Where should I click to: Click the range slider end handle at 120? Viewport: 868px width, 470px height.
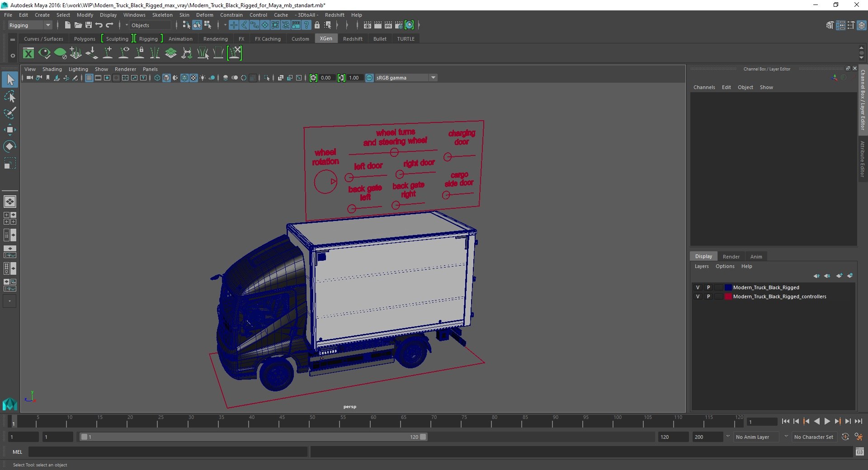coord(423,437)
